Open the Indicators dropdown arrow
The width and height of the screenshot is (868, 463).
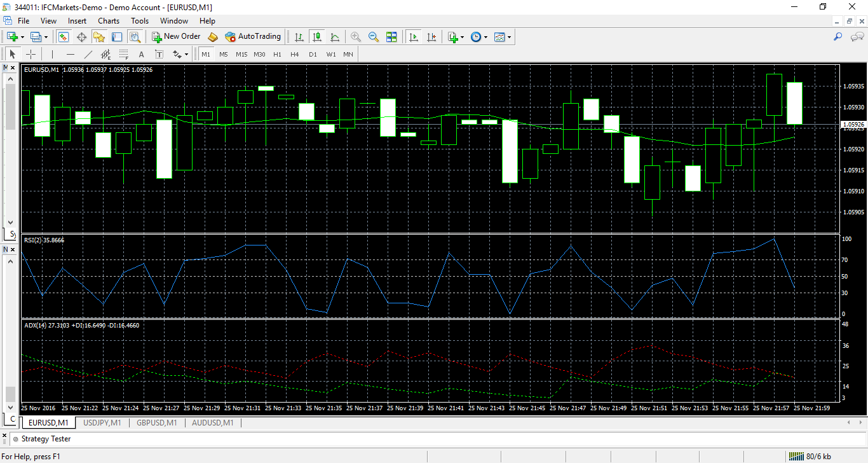coord(463,37)
